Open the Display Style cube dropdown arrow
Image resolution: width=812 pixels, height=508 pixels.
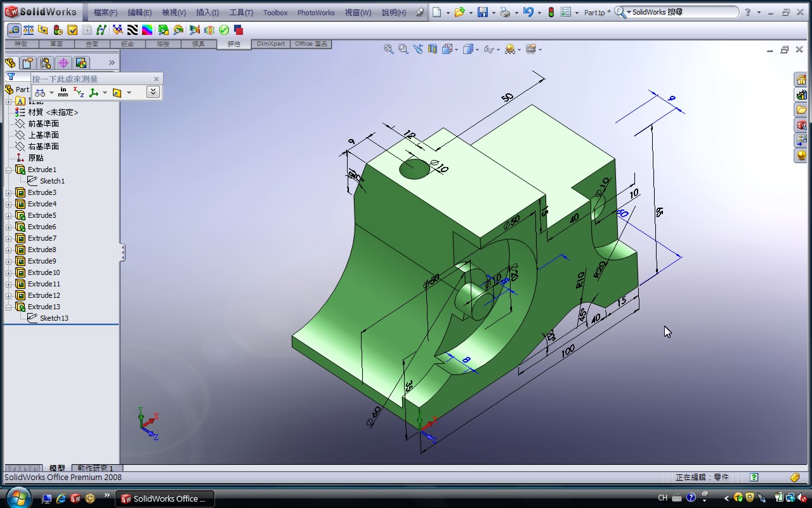(x=476, y=50)
